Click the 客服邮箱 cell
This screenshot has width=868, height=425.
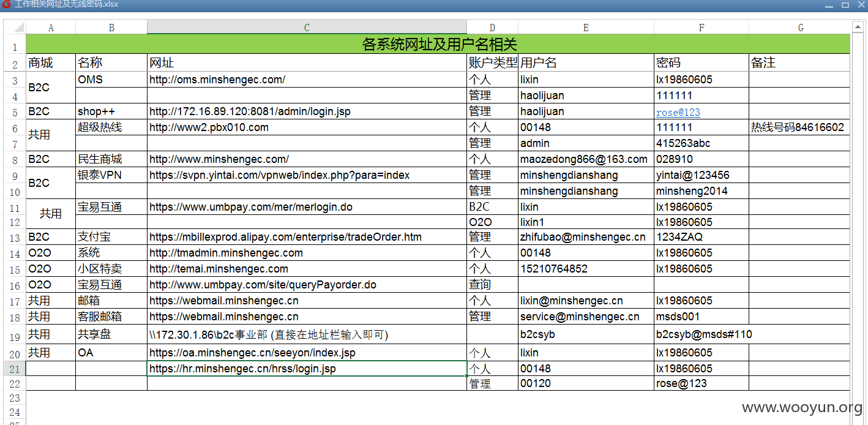[111, 317]
